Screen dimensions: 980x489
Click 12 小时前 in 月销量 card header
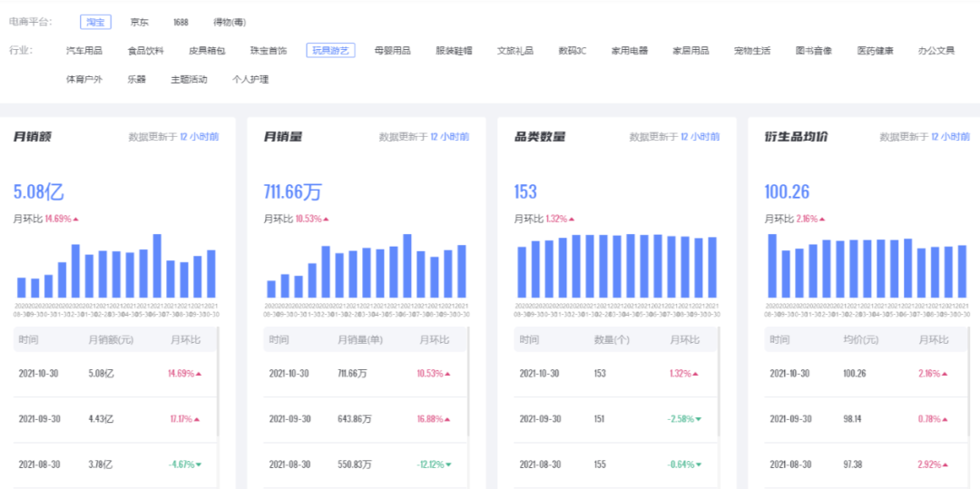[x=450, y=137]
